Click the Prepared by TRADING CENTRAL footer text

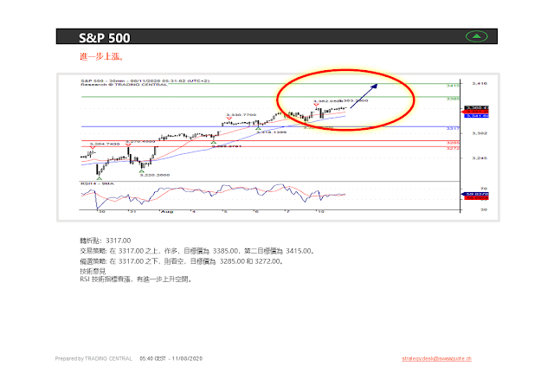click(x=93, y=358)
